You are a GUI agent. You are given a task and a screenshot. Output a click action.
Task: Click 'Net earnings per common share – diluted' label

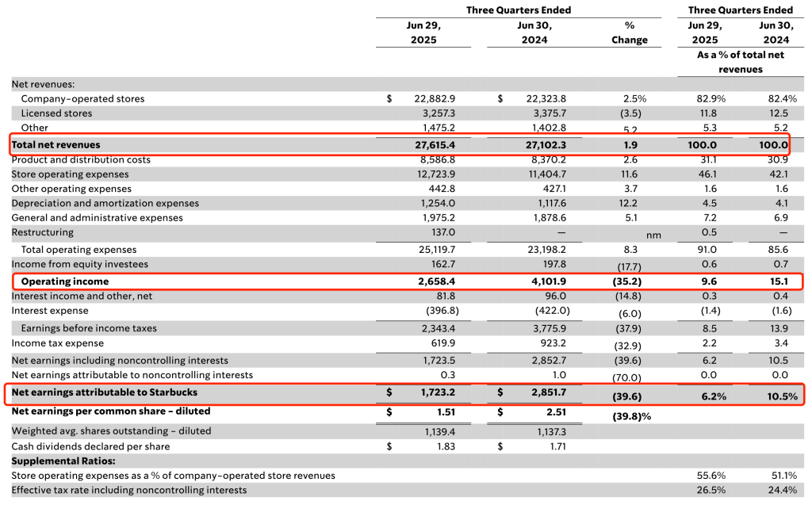click(111, 411)
